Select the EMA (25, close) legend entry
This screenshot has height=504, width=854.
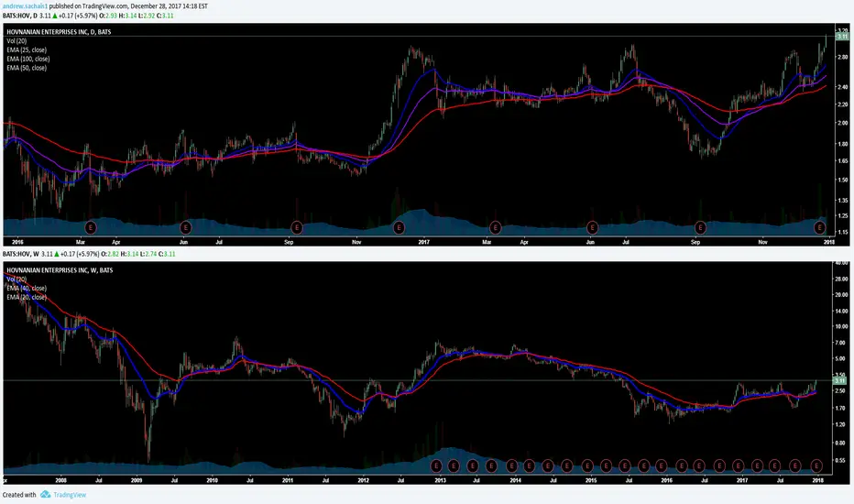pyautogui.click(x=27, y=49)
